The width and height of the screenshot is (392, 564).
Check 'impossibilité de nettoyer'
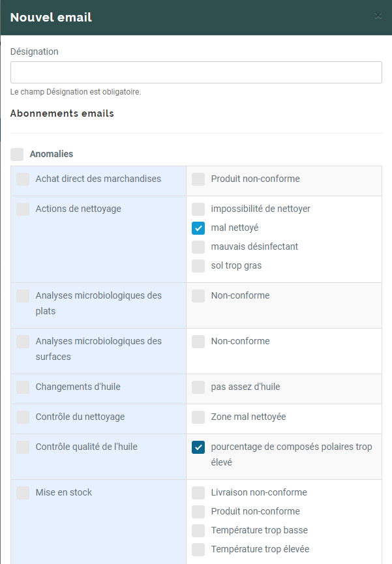coord(198,209)
